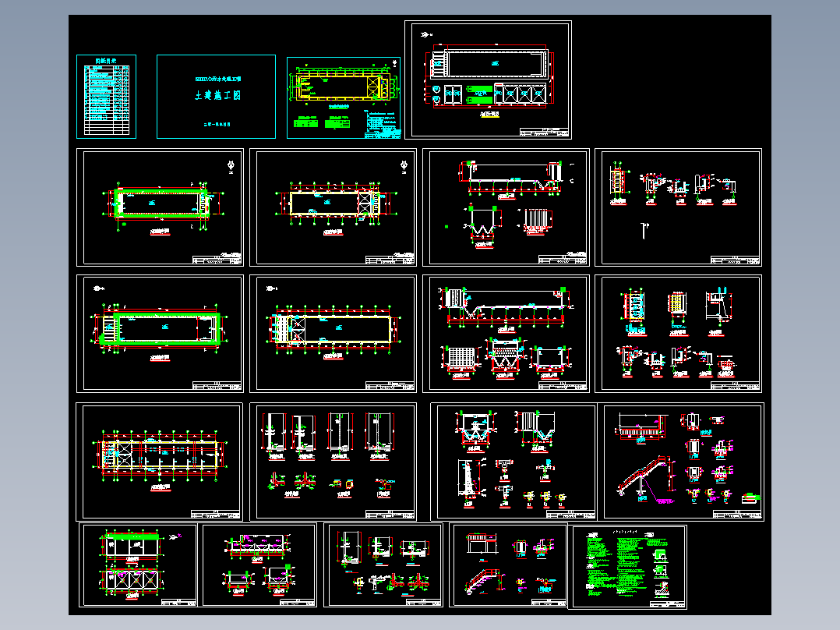Open third-row sheet with yellow-outlined tank plan
This screenshot has width=840, height=630.
tap(333, 334)
